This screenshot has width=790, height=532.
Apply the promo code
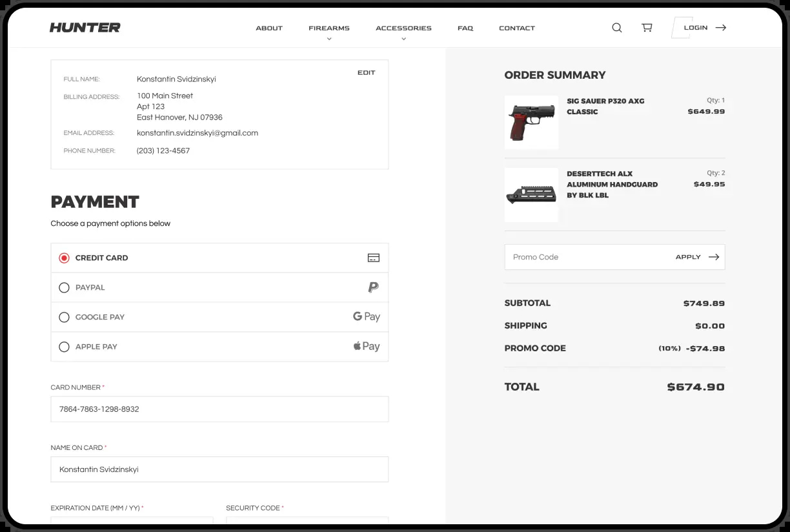pos(688,257)
